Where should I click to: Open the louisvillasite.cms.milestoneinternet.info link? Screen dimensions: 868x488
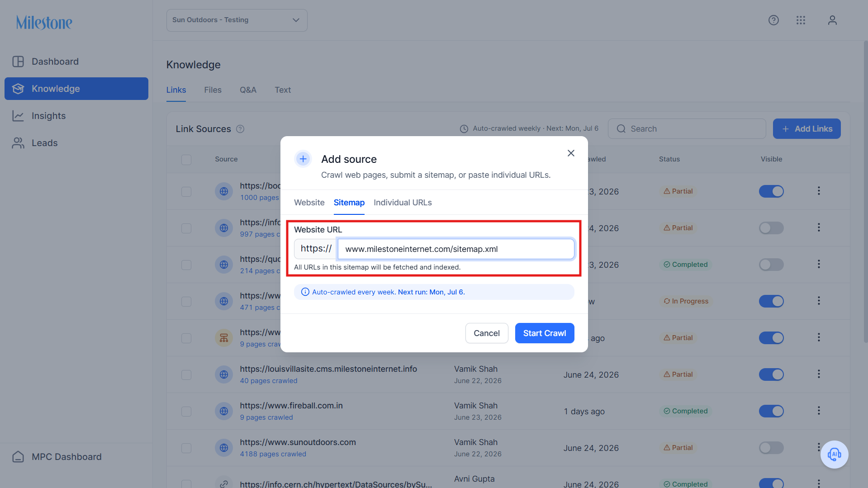click(x=328, y=369)
